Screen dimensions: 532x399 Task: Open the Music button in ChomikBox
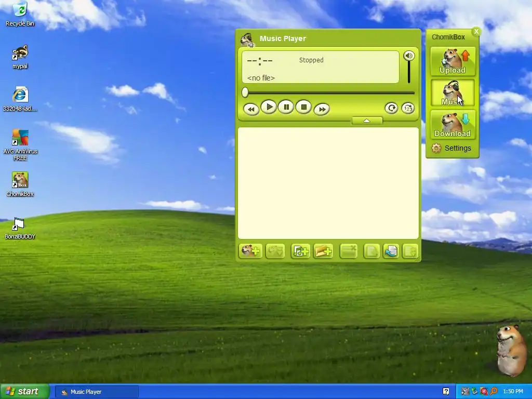click(453, 93)
